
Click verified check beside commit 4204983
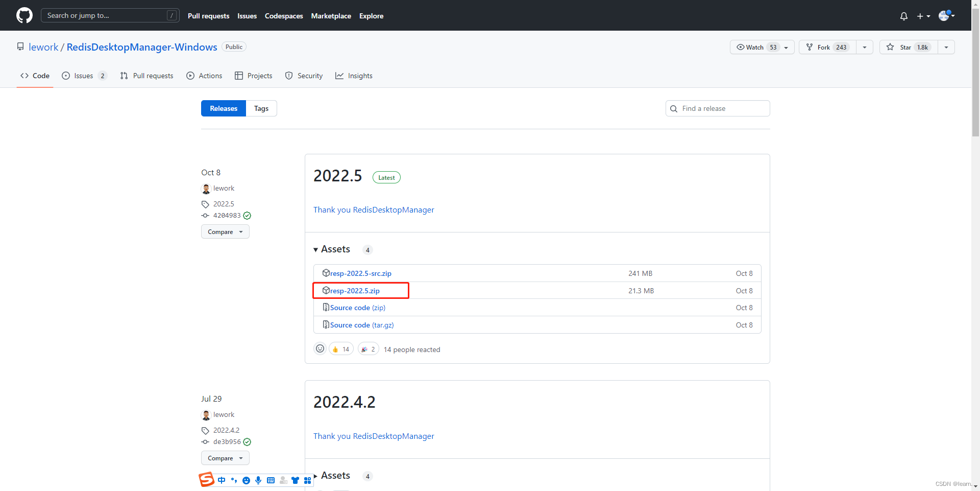pyautogui.click(x=248, y=216)
